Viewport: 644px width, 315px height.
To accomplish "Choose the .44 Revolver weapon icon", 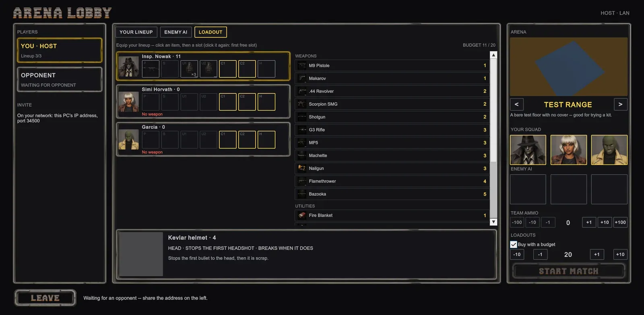I will [x=302, y=91].
